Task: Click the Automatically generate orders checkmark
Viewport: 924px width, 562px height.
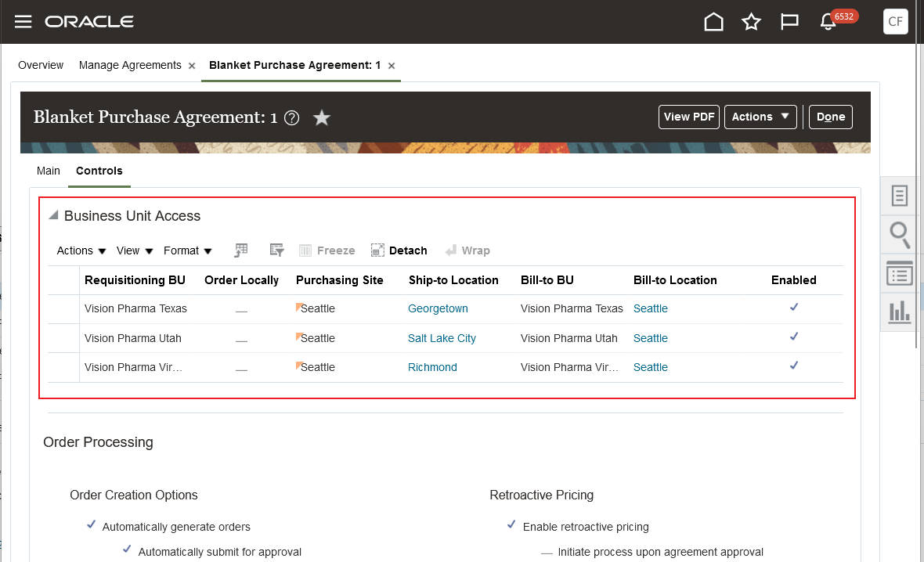Action: (x=91, y=524)
